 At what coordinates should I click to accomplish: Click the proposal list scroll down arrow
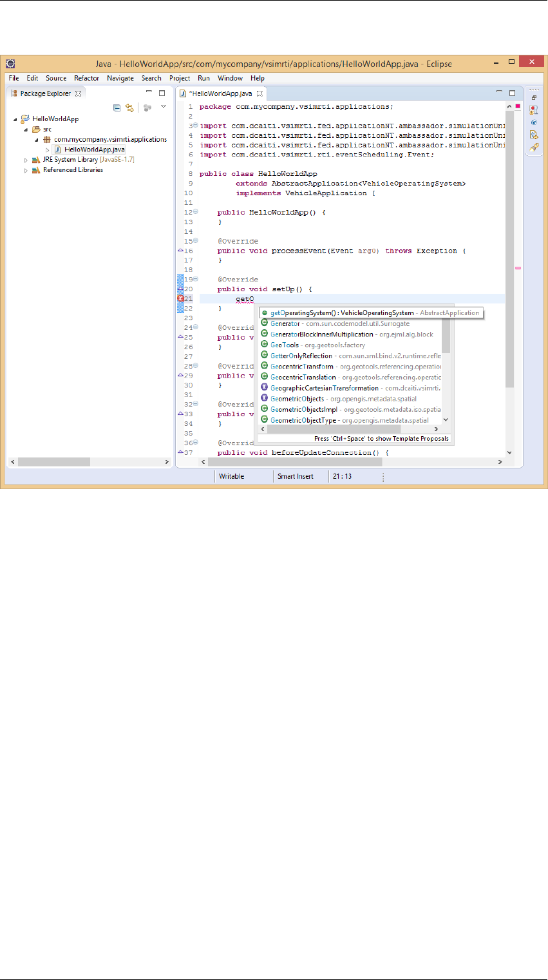pos(446,420)
